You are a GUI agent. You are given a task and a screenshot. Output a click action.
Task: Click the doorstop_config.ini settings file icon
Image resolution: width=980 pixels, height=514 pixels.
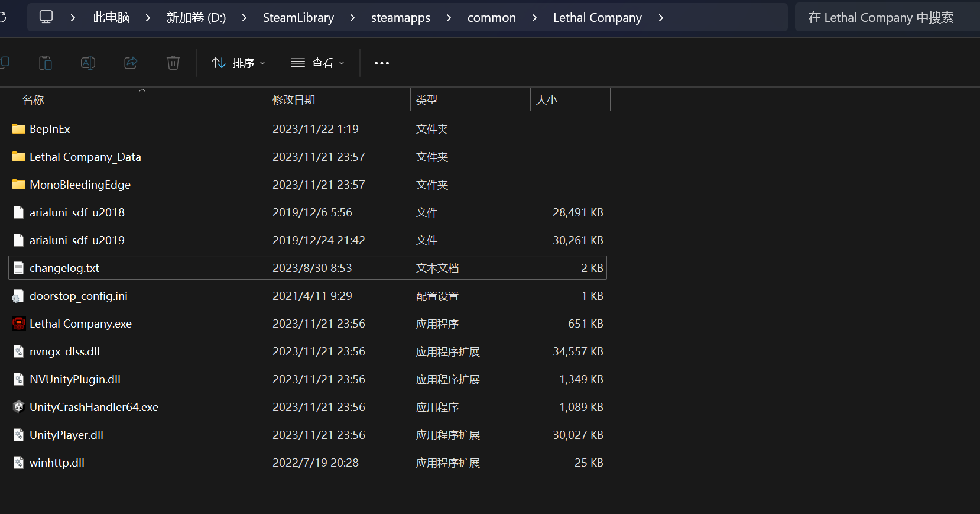tap(18, 296)
